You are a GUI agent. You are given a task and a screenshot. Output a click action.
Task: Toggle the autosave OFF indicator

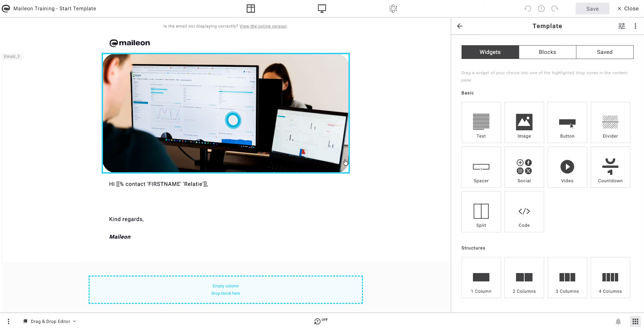point(321,321)
